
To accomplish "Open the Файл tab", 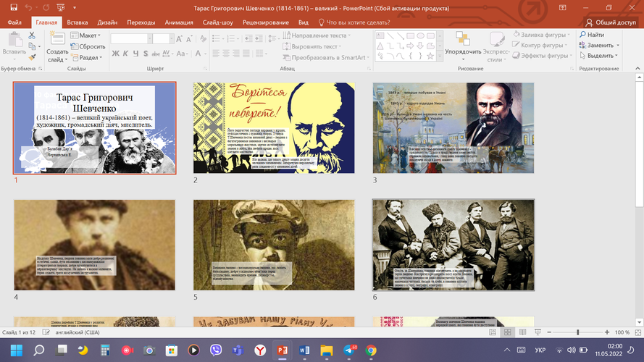I will tap(14, 22).
